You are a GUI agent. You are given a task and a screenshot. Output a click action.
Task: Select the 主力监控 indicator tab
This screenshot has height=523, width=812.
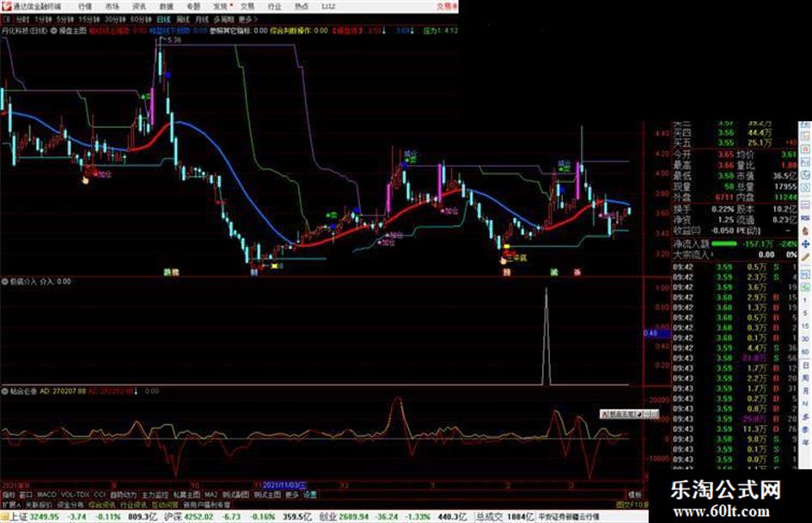[155, 495]
